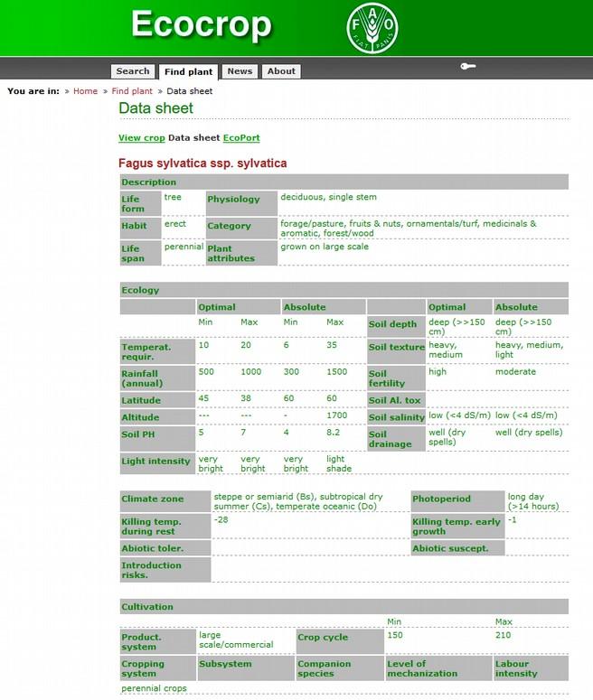Click the Photoperiod value 'long day'
Screen dimensions: 593x700
[532, 501]
